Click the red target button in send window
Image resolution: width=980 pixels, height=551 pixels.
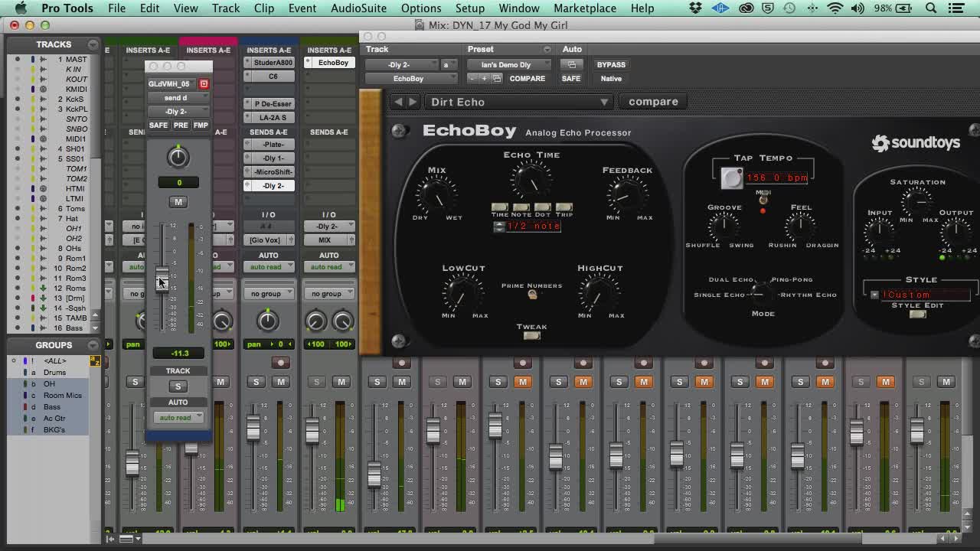point(204,84)
